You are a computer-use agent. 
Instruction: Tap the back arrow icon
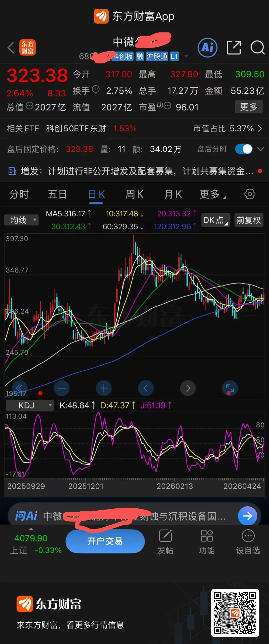tap(11, 48)
